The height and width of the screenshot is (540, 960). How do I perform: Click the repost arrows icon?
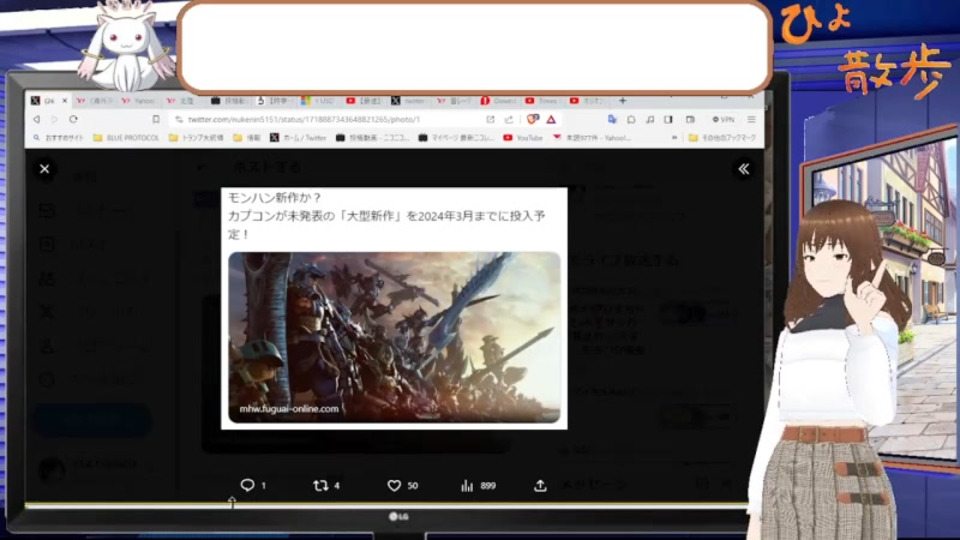point(320,486)
